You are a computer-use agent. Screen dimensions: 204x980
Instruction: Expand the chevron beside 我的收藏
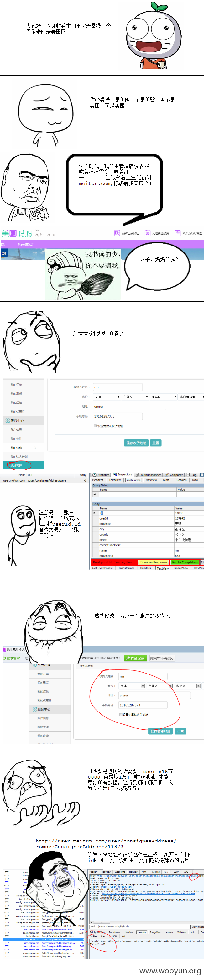tap(36, 447)
